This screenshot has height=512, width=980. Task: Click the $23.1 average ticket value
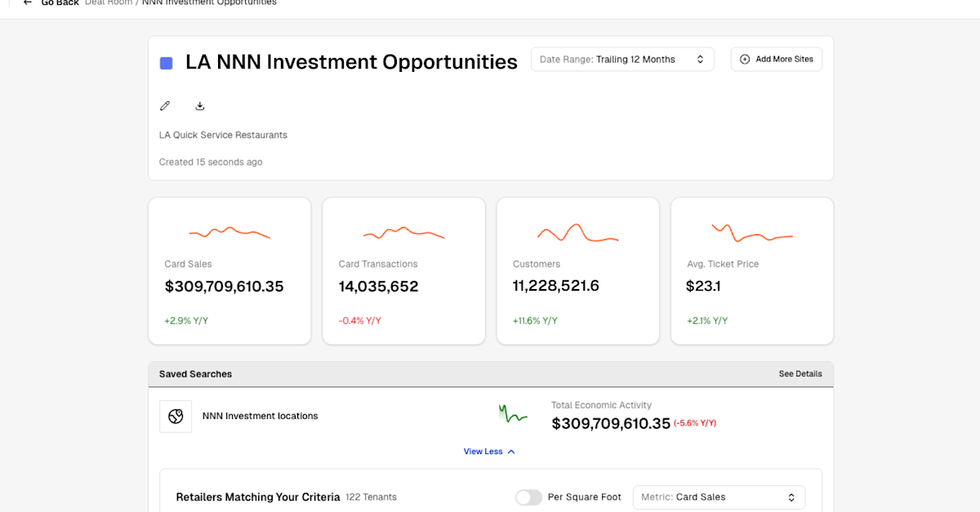703,286
